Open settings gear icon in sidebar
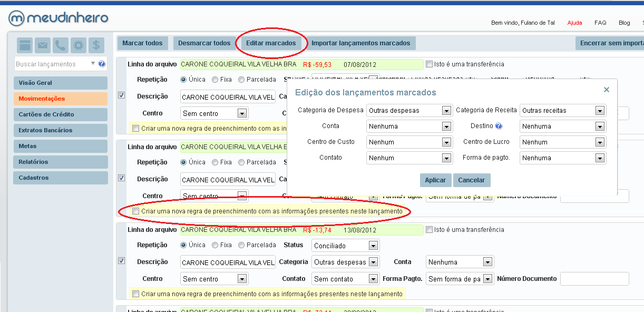The height and width of the screenshot is (312, 644). (79, 46)
